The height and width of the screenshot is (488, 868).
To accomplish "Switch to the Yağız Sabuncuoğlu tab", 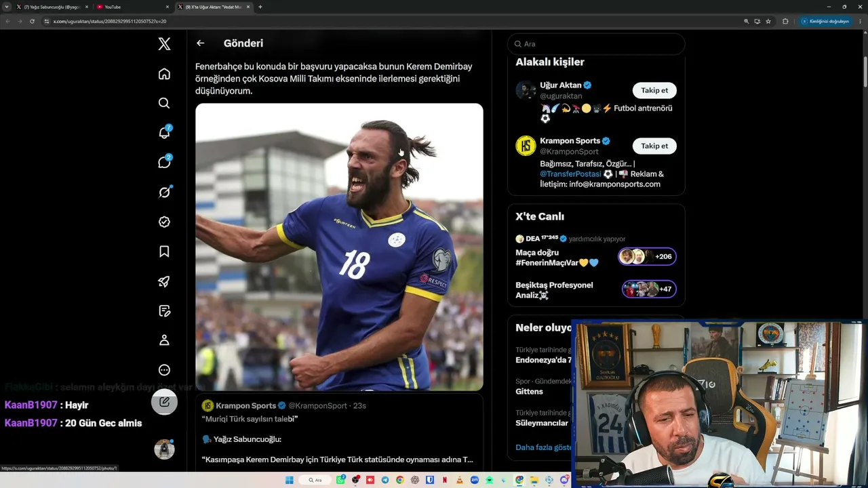I will [x=52, y=7].
